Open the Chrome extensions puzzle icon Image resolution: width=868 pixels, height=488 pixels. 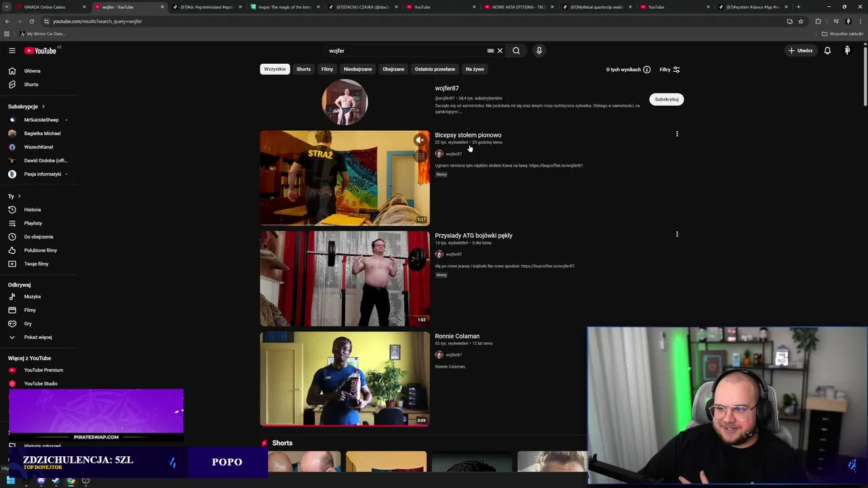click(818, 21)
